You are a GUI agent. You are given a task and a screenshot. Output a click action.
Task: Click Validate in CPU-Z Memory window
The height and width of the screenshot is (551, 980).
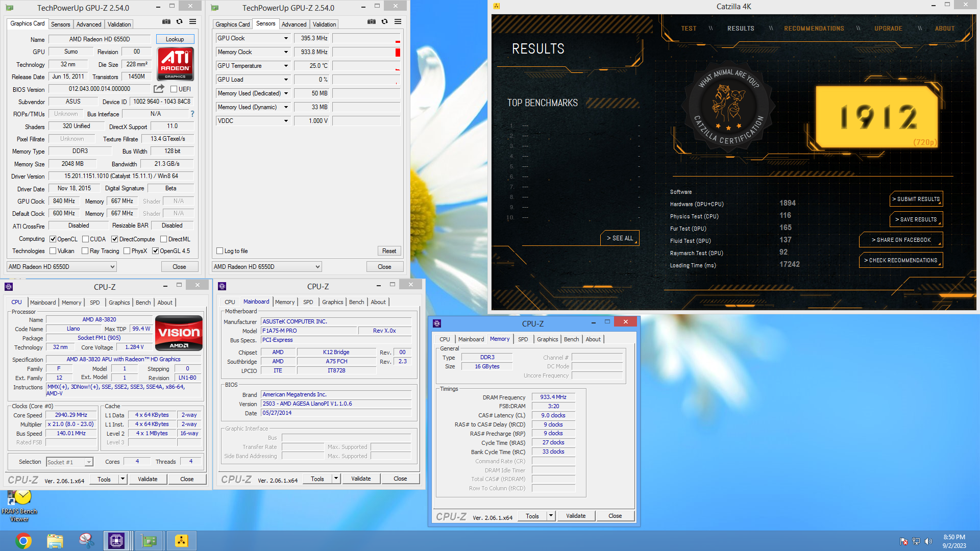pyautogui.click(x=576, y=516)
